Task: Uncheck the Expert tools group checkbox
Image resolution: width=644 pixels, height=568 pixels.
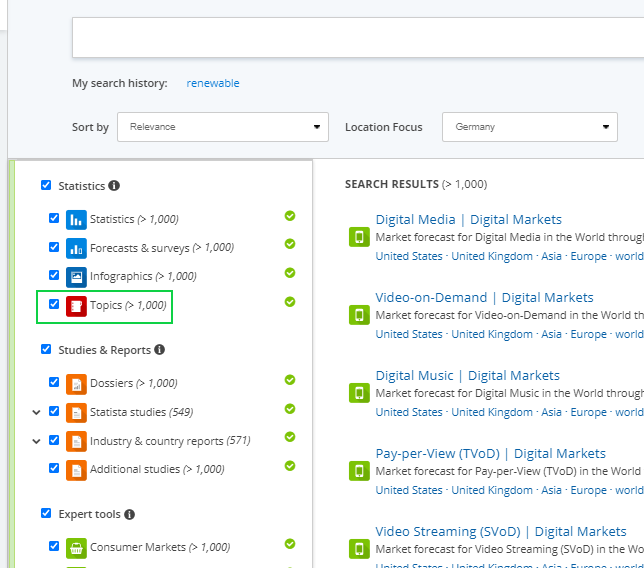Action: (46, 513)
